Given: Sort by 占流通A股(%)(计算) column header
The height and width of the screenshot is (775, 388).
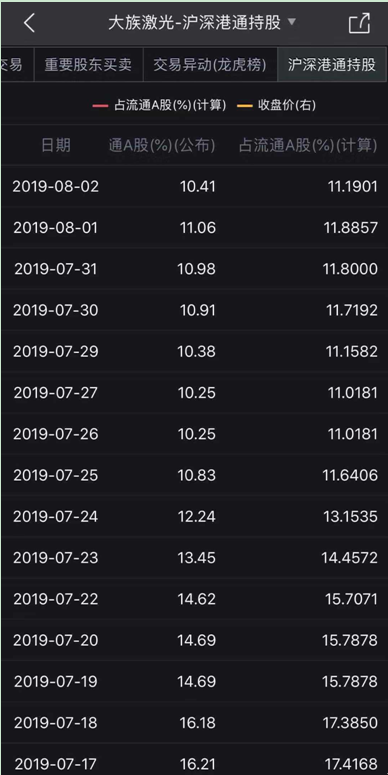Looking at the screenshot, I should pyautogui.click(x=308, y=145).
